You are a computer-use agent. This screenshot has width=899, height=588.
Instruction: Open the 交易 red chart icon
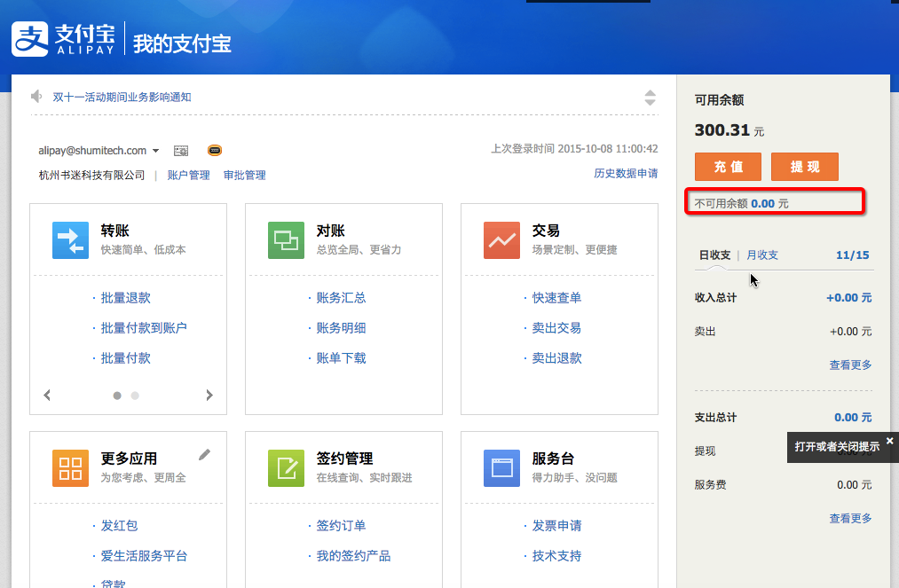501,240
